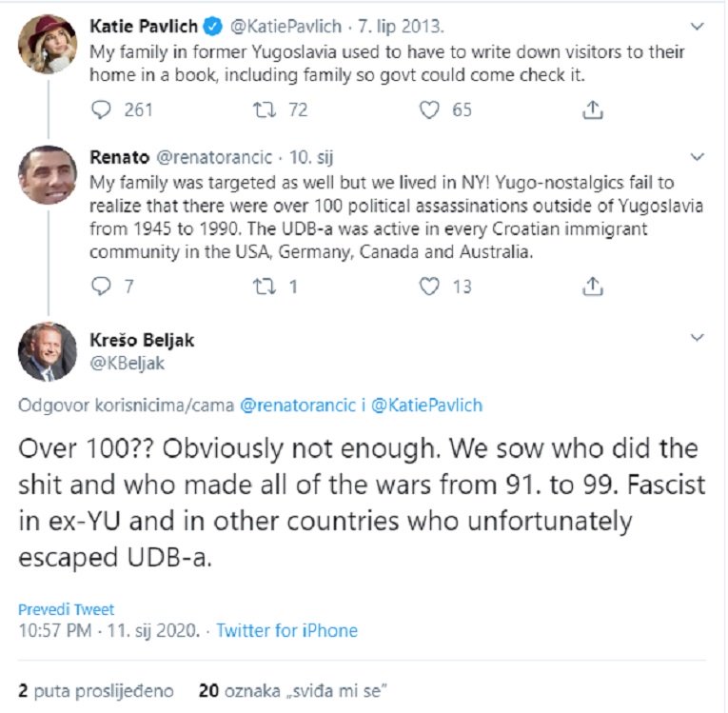
Task: View 20 oznaka sviđa mi se list
Action: (x=292, y=691)
